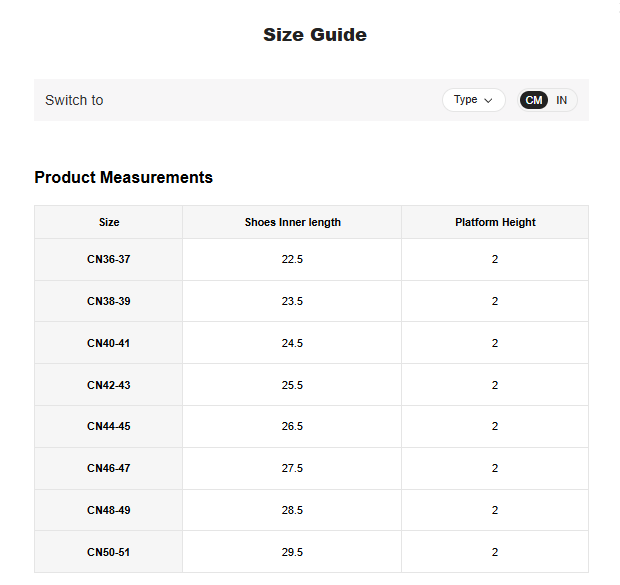Click the Switch to label
Viewport: 620px width, 585px height.
tap(74, 100)
